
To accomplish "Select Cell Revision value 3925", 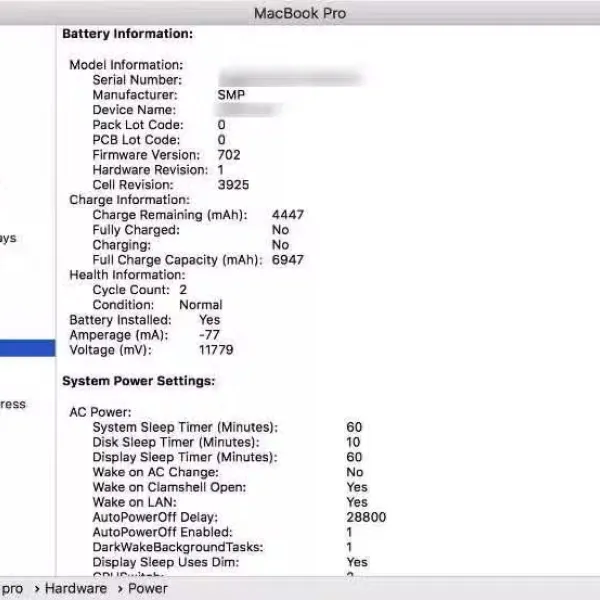I will point(233,185).
